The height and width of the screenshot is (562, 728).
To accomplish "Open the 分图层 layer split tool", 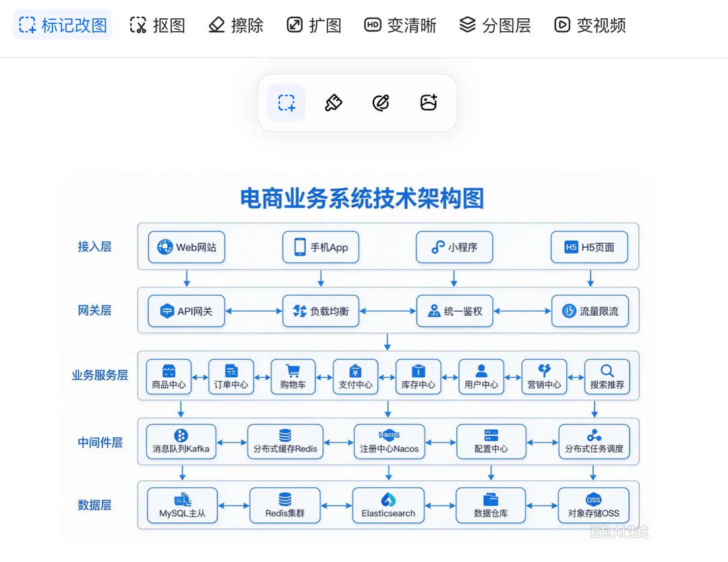I will coord(495,25).
